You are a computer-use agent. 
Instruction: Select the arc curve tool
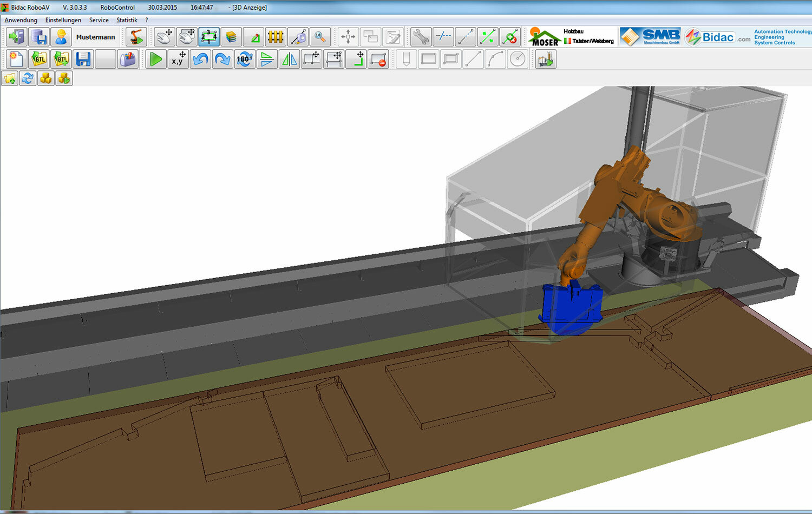(495, 59)
